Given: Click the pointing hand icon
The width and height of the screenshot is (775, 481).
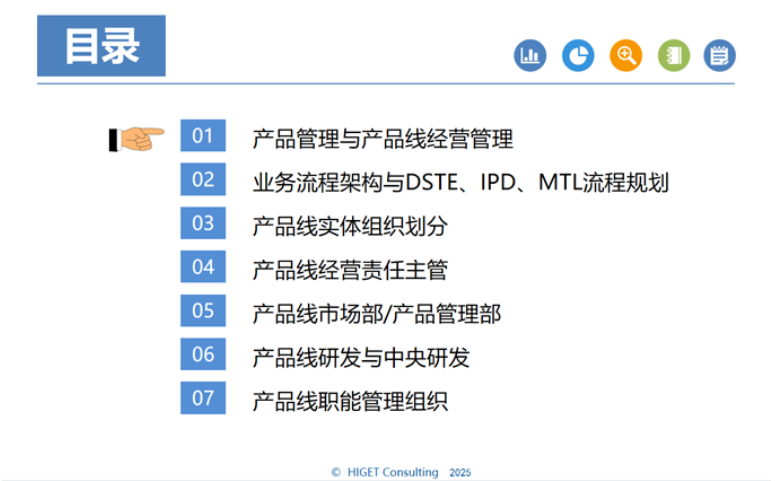Looking at the screenshot, I should [x=136, y=139].
